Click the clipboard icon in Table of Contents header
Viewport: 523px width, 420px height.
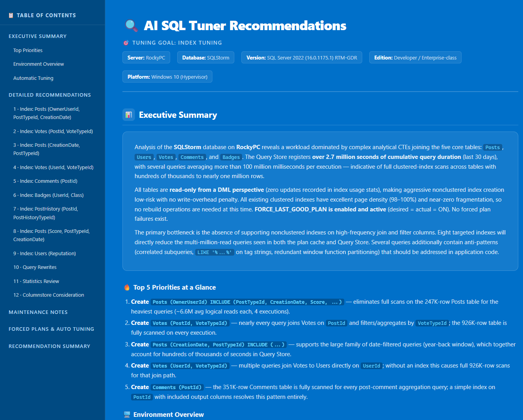(x=10, y=15)
